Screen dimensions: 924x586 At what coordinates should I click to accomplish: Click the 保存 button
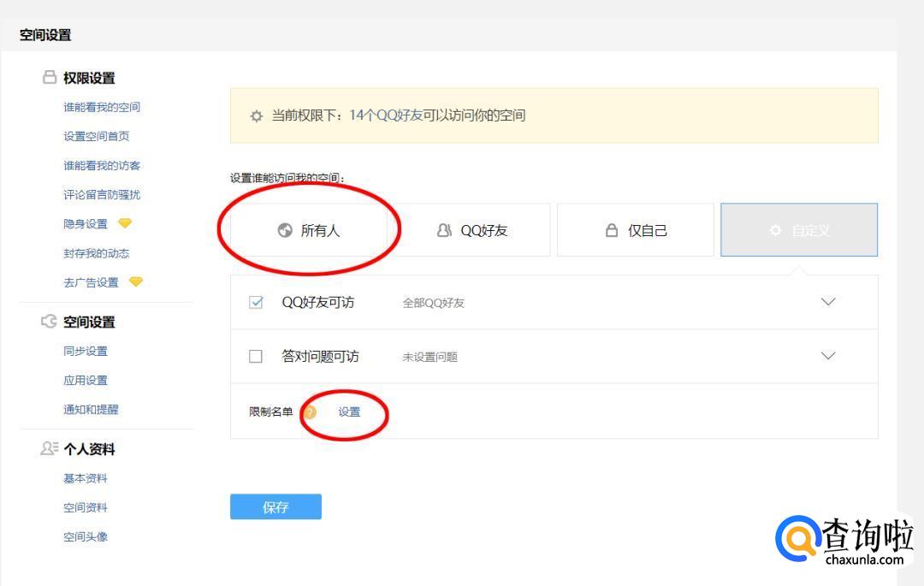pyautogui.click(x=275, y=506)
